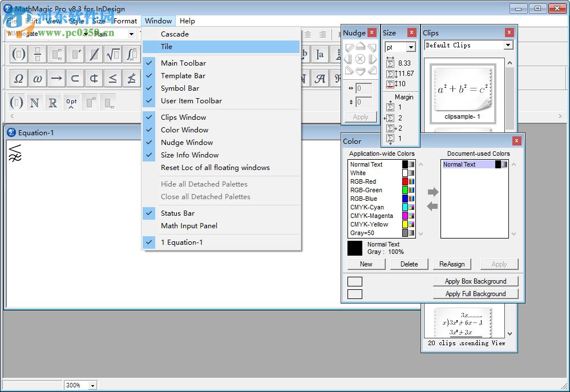570x392 pixels.
Task: Select the square root template icon
Action: [x=112, y=54]
